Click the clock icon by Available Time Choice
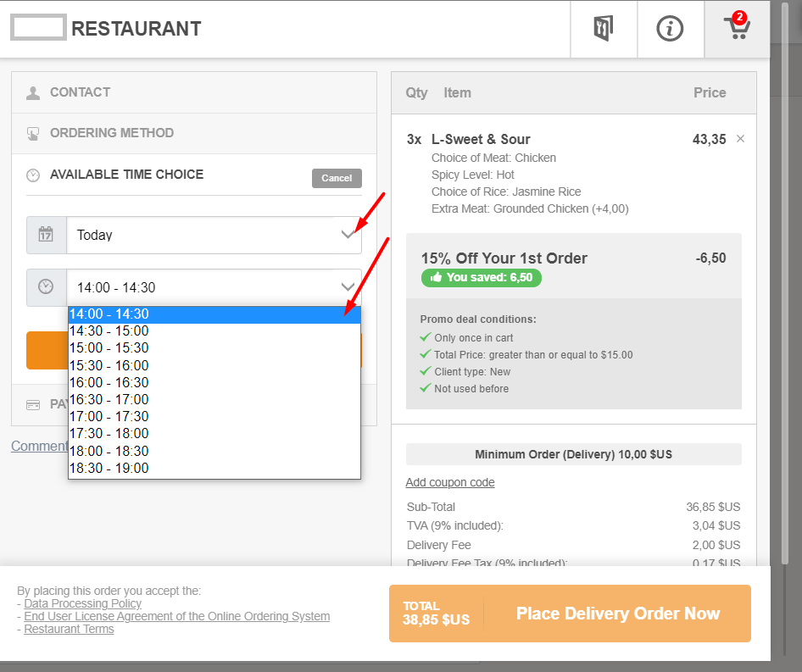Image resolution: width=802 pixels, height=672 pixels. coord(33,175)
